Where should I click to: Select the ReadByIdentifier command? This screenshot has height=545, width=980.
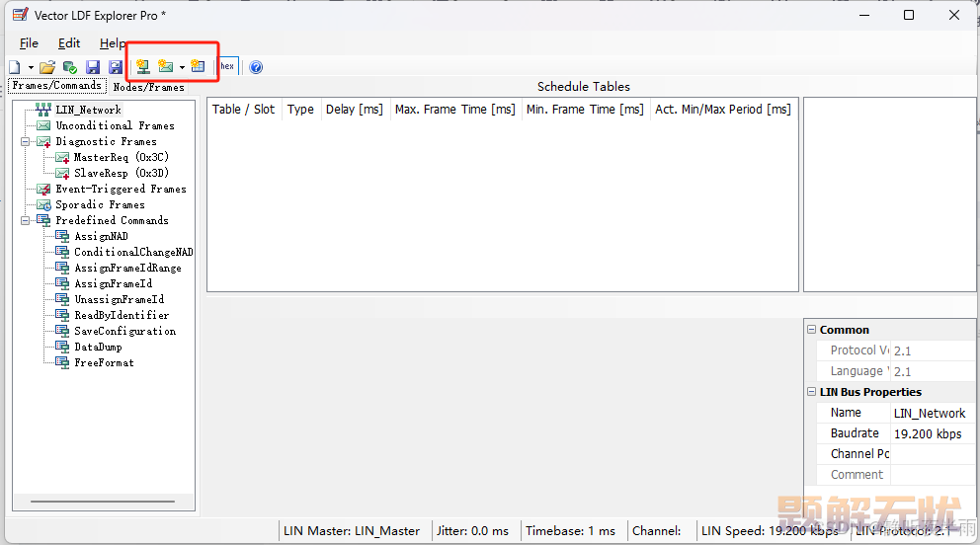pyautogui.click(x=122, y=315)
